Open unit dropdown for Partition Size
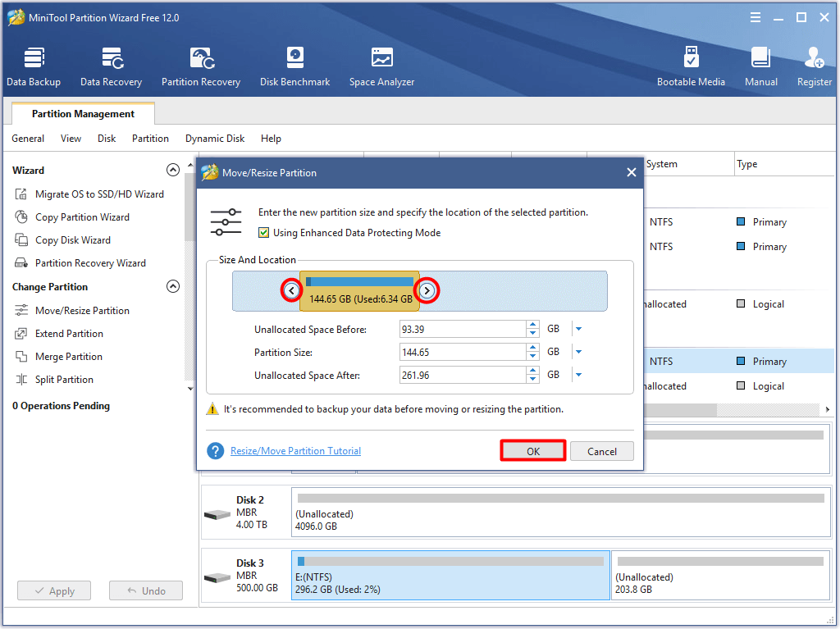The image size is (840, 629). 578,352
